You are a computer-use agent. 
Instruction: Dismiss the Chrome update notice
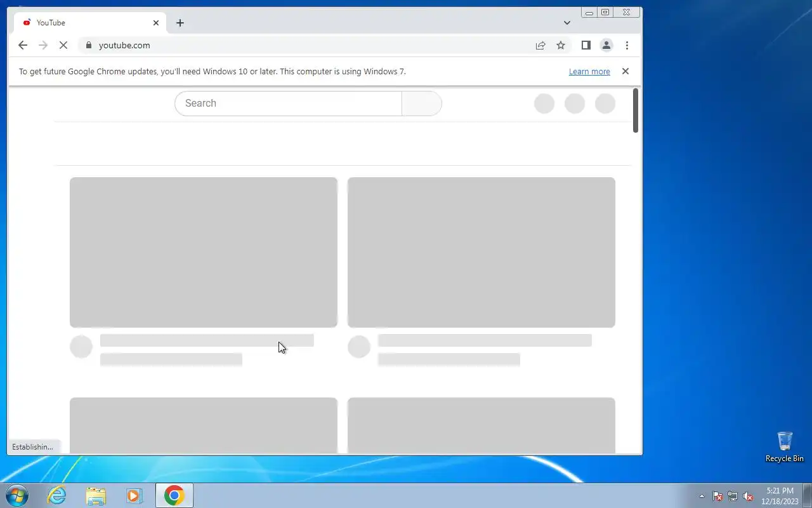(x=625, y=71)
